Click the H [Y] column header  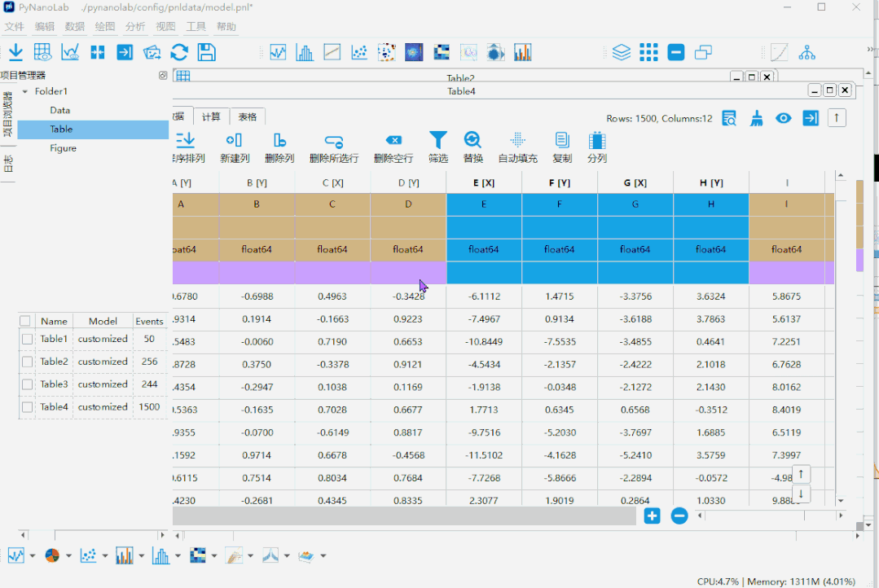click(x=711, y=182)
